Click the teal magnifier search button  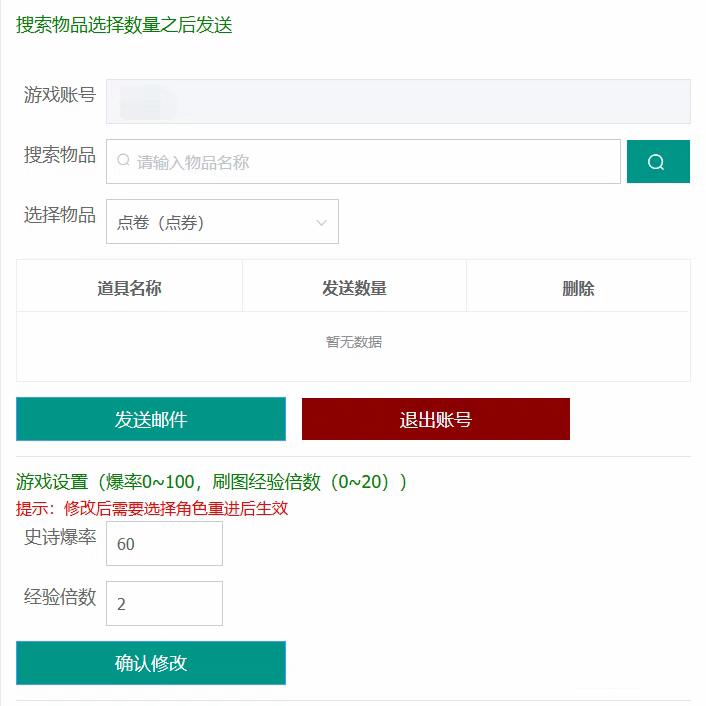(658, 162)
